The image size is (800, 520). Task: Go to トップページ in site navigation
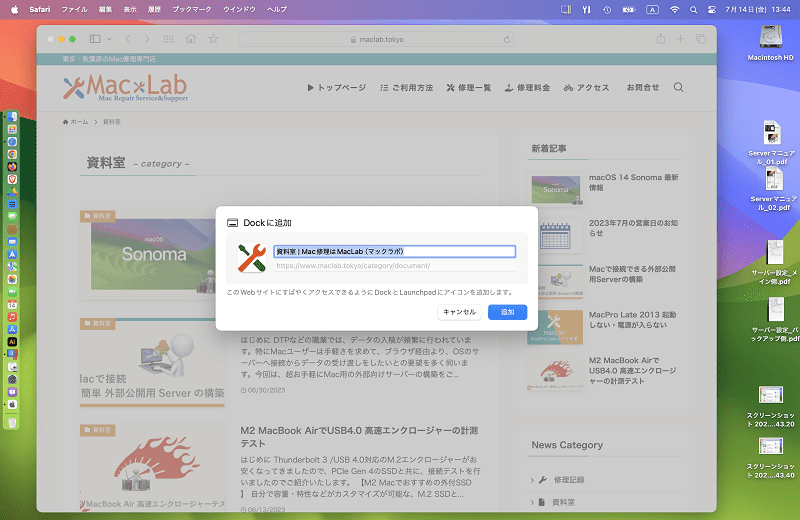tap(337, 88)
